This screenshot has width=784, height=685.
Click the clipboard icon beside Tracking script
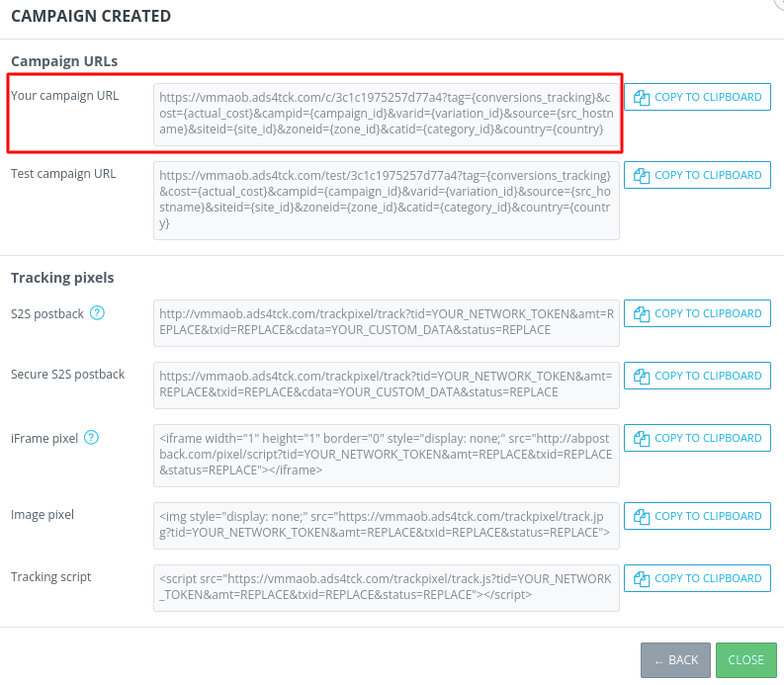[641, 578]
